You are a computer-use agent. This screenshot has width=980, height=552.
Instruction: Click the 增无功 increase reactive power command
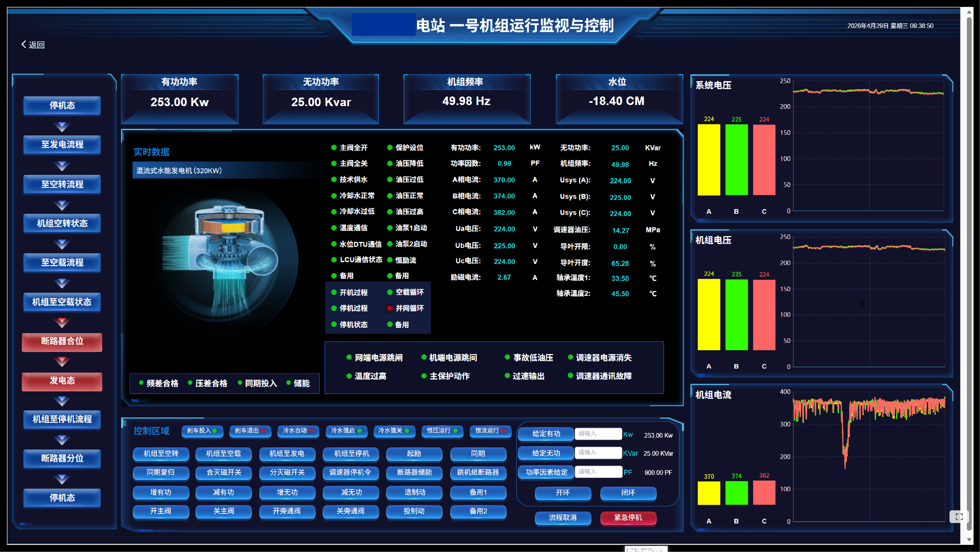coord(287,492)
